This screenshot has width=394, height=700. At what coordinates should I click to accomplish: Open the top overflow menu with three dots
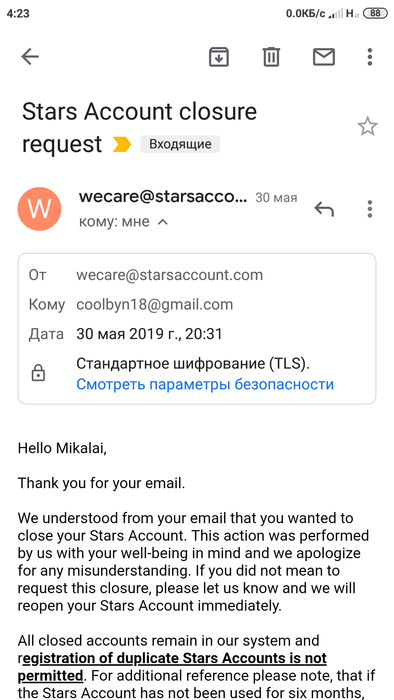click(x=369, y=57)
